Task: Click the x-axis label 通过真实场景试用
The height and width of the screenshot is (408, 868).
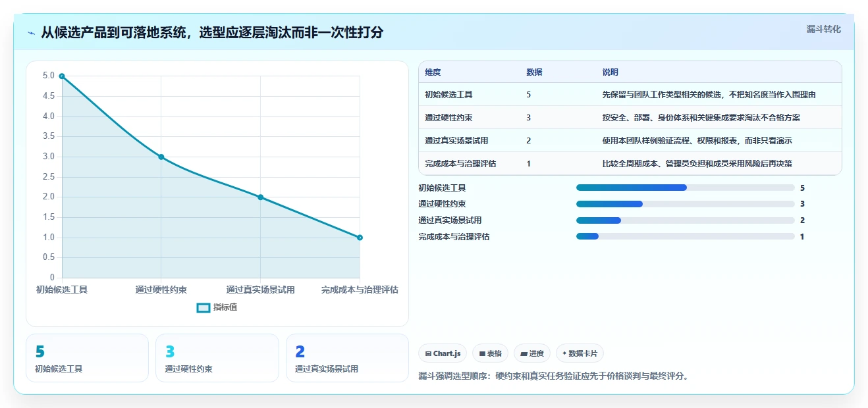Action: 261,290
